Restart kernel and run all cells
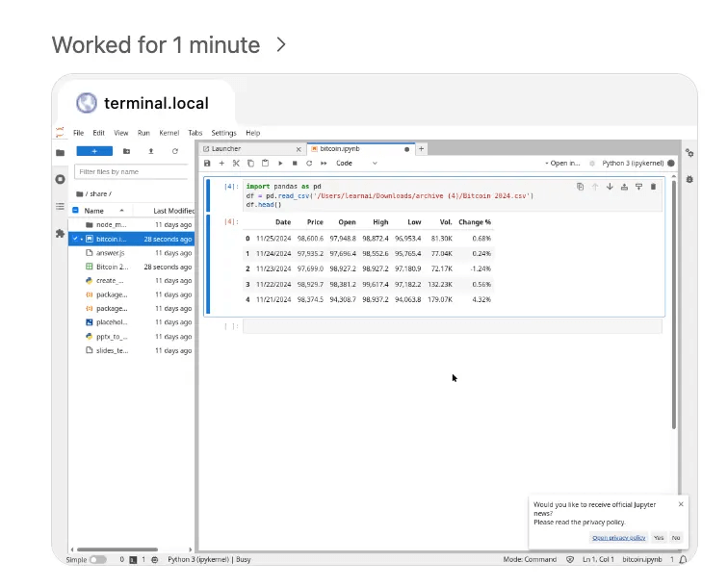Image resolution: width=728 pixels, height=587 pixels. click(324, 164)
